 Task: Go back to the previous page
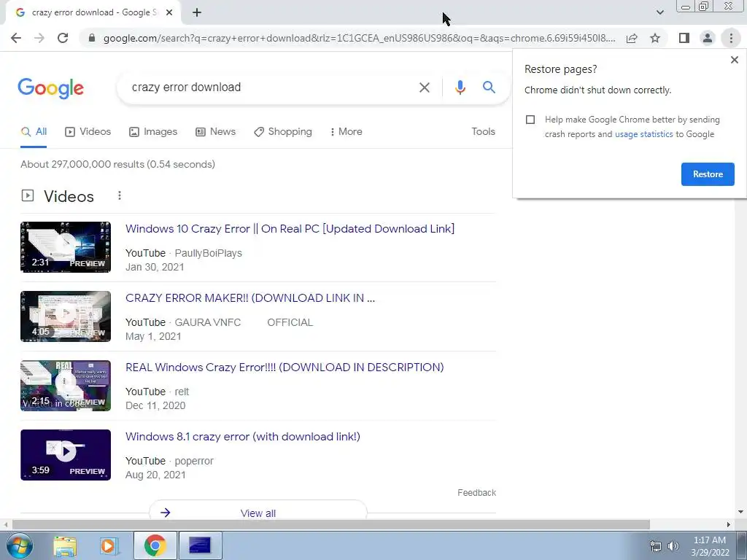(x=16, y=38)
